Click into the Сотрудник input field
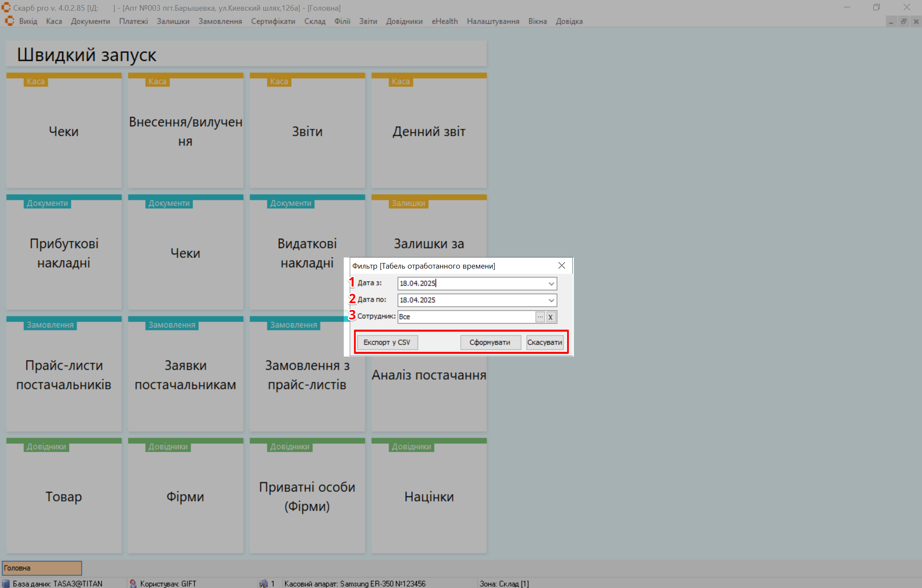 465,317
